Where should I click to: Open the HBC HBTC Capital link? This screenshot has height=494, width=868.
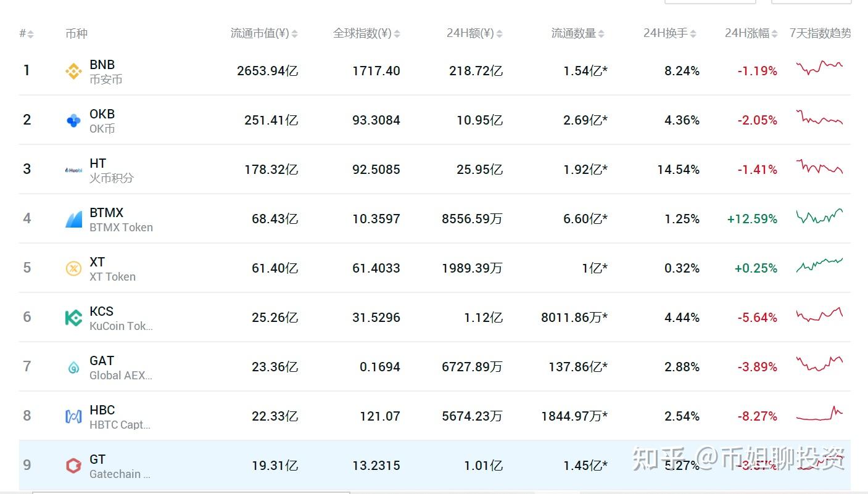[120, 417]
